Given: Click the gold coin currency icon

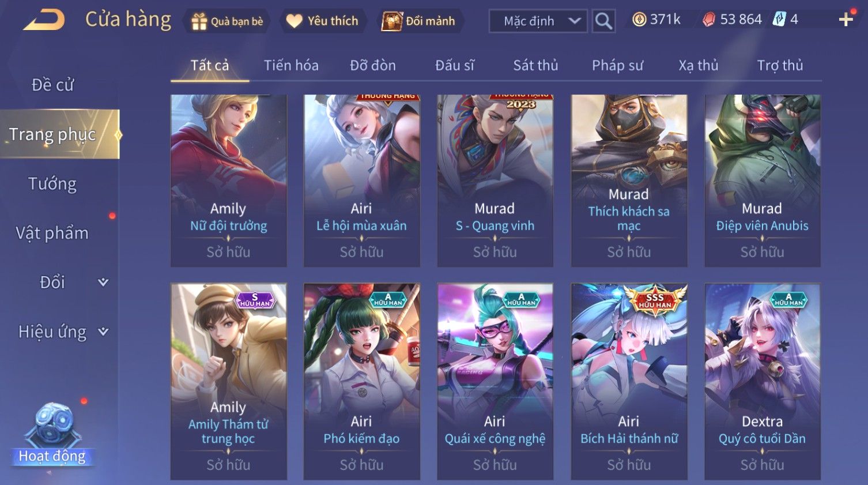Looking at the screenshot, I should (639, 20).
